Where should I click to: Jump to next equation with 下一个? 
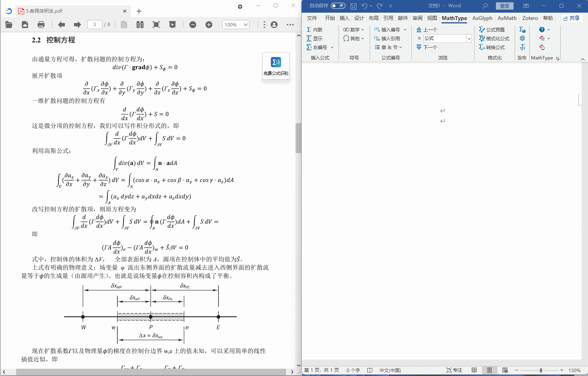pyautogui.click(x=427, y=47)
